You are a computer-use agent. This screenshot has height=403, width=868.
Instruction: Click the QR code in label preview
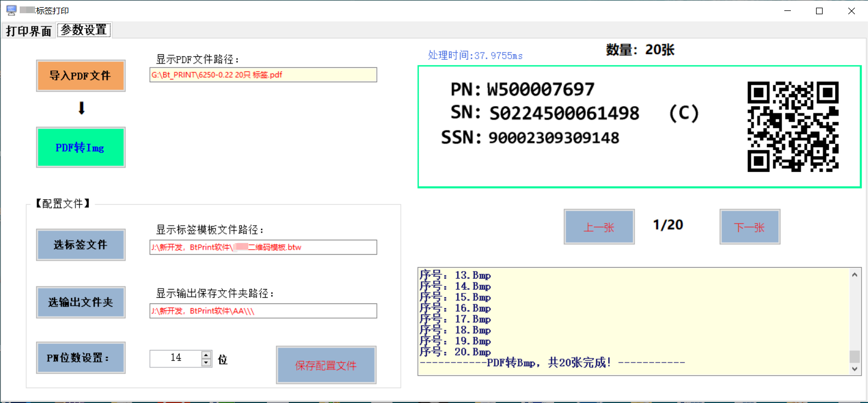pos(793,127)
